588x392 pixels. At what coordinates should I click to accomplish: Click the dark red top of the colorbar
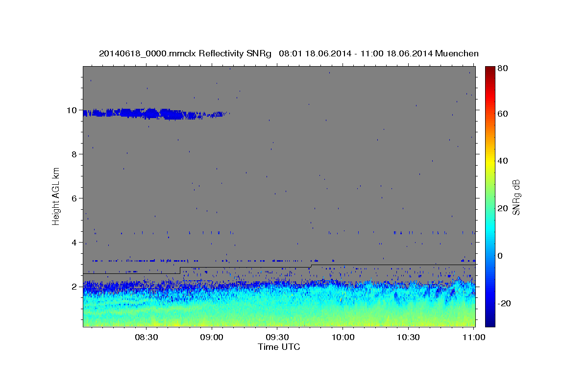pos(490,71)
